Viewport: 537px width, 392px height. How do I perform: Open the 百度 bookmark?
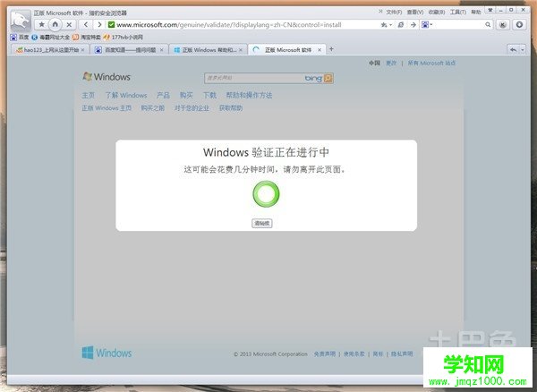[x=20, y=37]
